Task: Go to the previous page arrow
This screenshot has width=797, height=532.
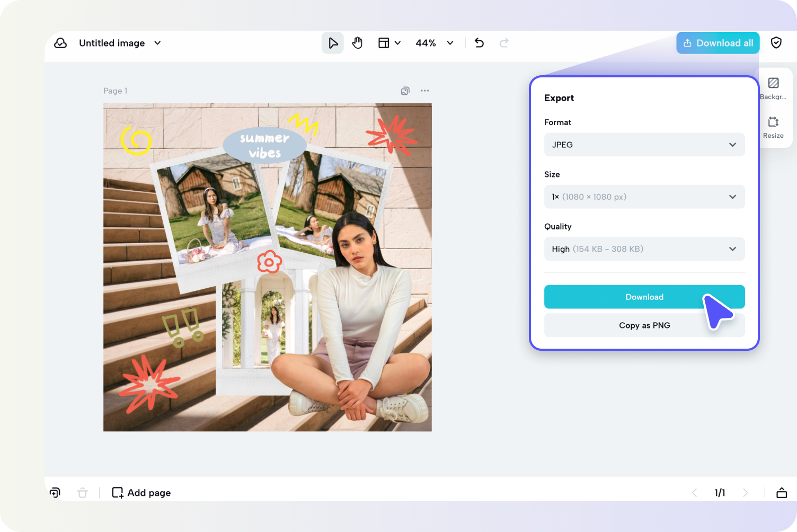Action: click(694, 493)
